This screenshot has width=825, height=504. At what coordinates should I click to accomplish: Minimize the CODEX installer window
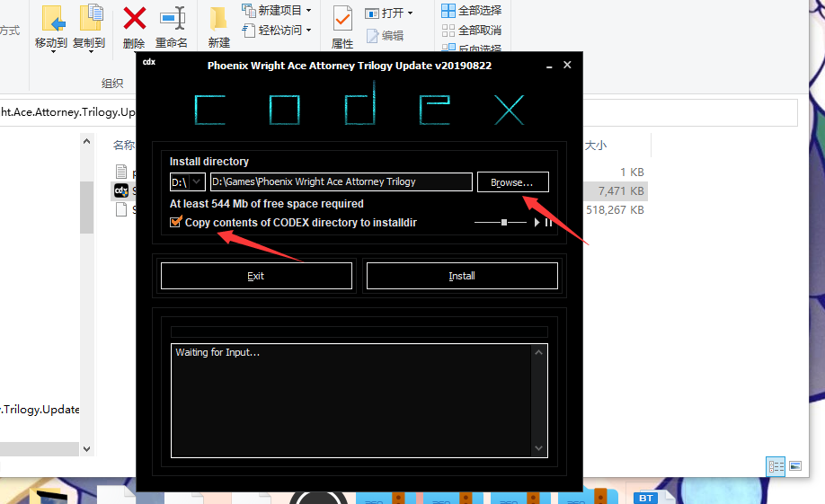(549, 66)
